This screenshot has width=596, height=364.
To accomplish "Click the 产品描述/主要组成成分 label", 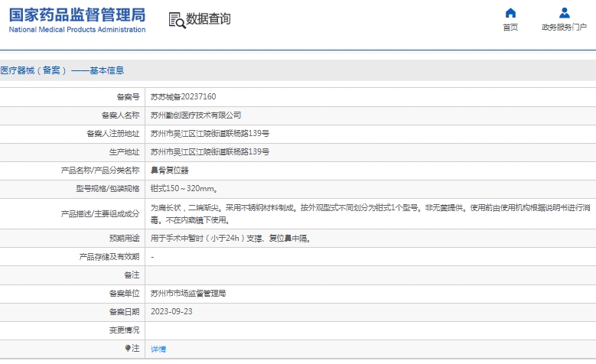I will 100,214.
